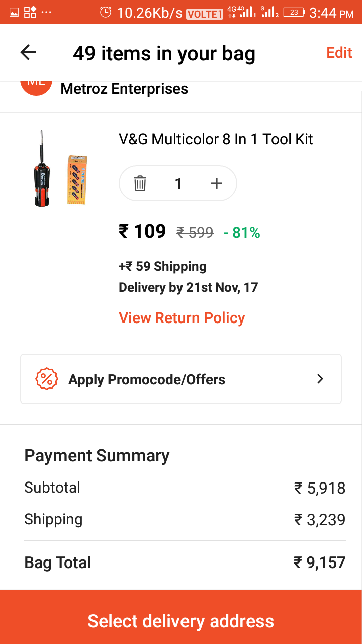Viewport: 362px width, 644px height.
Task: Tap the more notifications dots icon
Action: (x=46, y=12)
